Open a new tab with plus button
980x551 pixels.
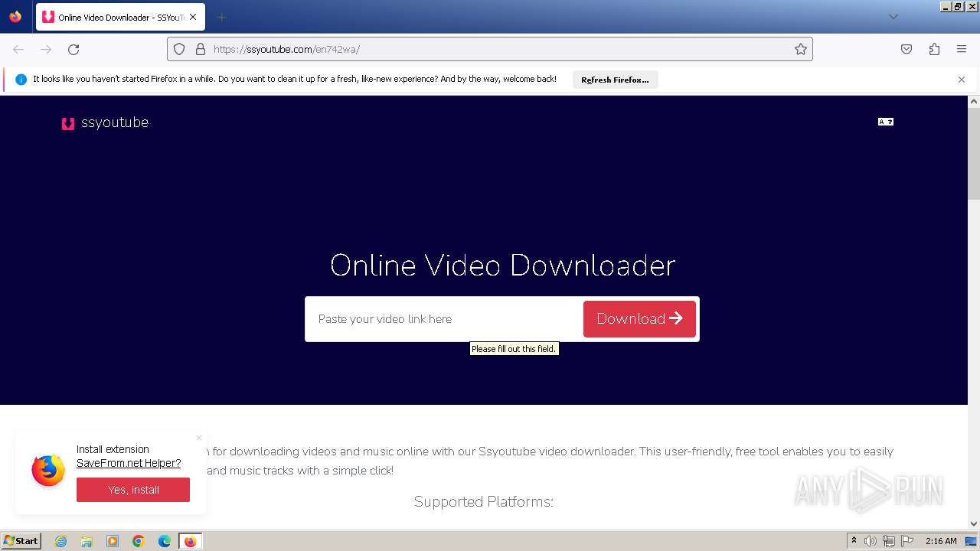(x=221, y=17)
